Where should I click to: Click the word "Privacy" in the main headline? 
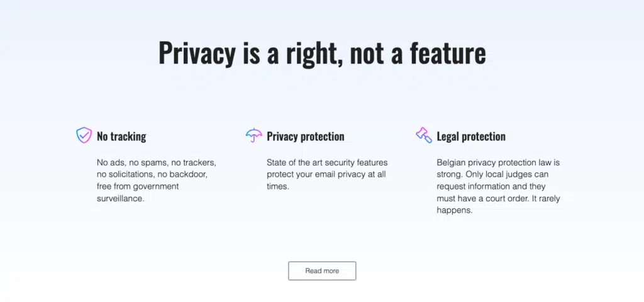[196, 53]
